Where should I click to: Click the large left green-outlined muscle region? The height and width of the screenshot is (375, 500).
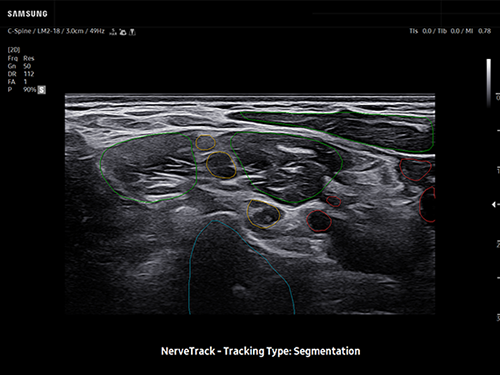click(x=148, y=168)
